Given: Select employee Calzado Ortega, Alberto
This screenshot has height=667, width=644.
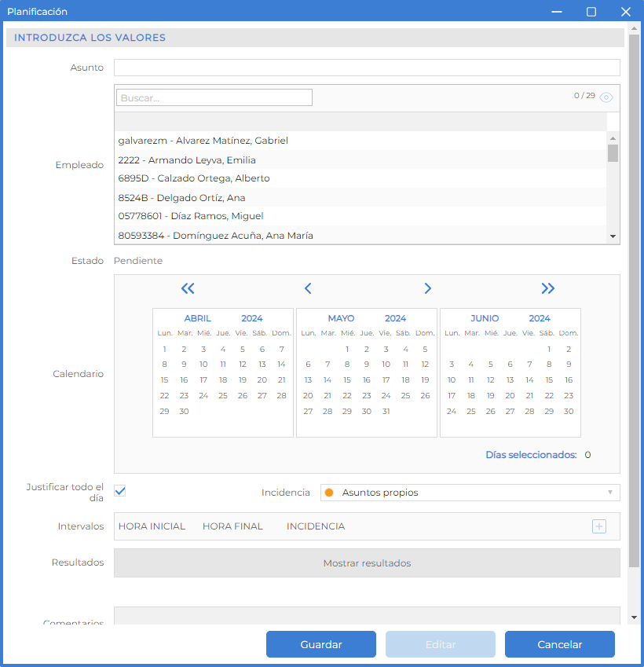Looking at the screenshot, I should (360, 178).
